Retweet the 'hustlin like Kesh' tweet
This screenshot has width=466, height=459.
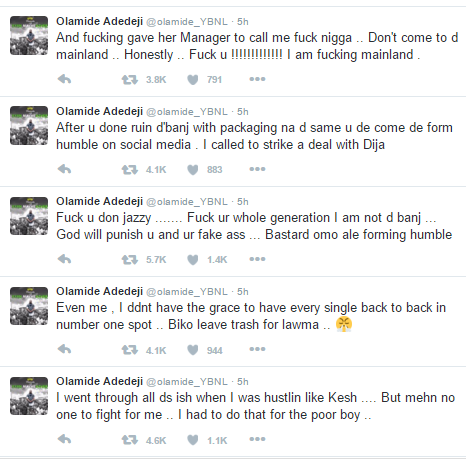tap(129, 440)
